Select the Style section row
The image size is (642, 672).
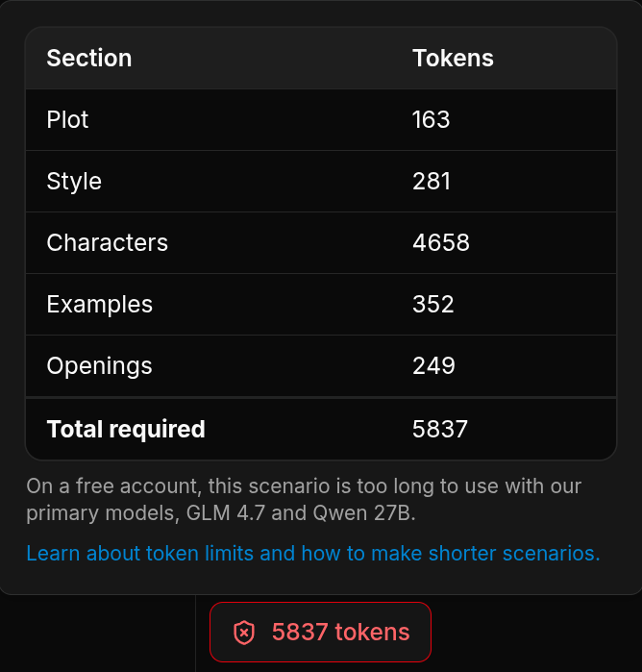(321, 182)
